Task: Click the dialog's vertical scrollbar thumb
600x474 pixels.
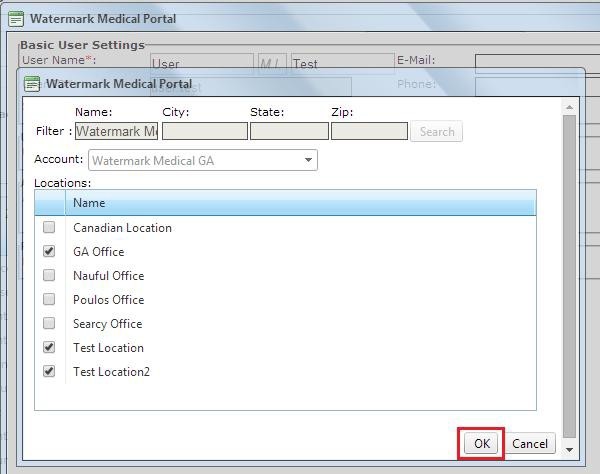Action: click(569, 276)
